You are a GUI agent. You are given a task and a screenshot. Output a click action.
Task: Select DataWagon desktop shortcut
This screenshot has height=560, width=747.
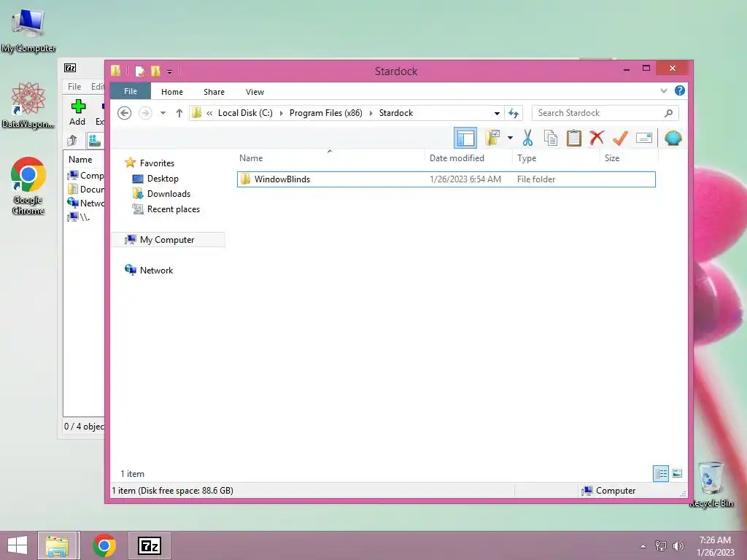click(28, 106)
